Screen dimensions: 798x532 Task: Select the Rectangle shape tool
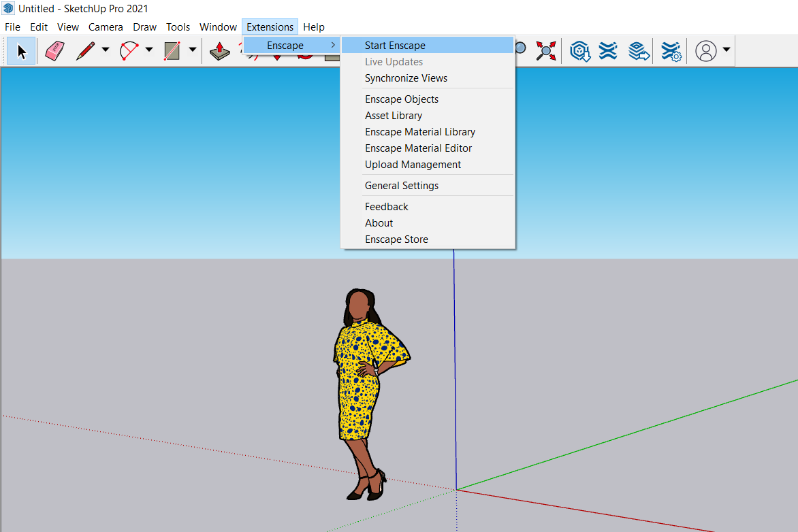coord(172,51)
